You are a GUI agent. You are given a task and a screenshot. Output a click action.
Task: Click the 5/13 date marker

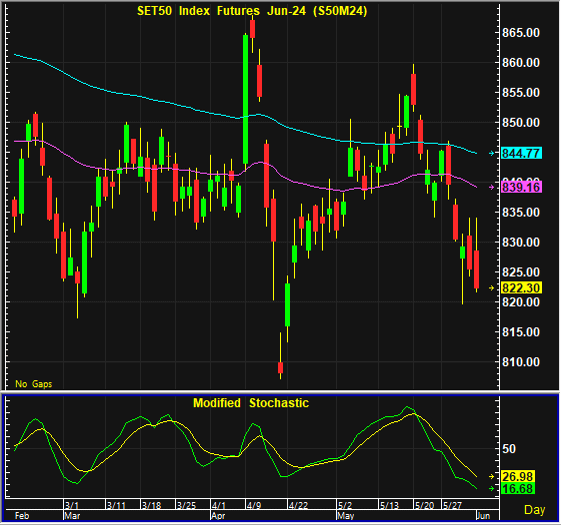click(389, 505)
